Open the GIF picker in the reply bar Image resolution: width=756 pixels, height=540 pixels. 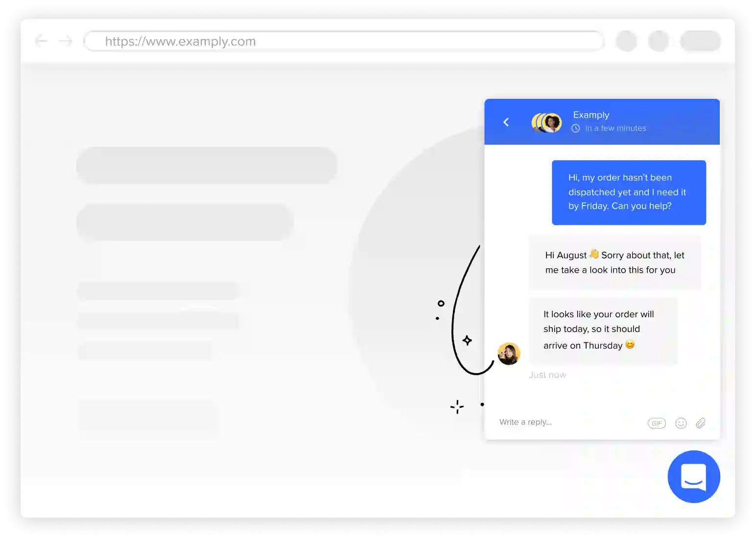pyautogui.click(x=657, y=423)
